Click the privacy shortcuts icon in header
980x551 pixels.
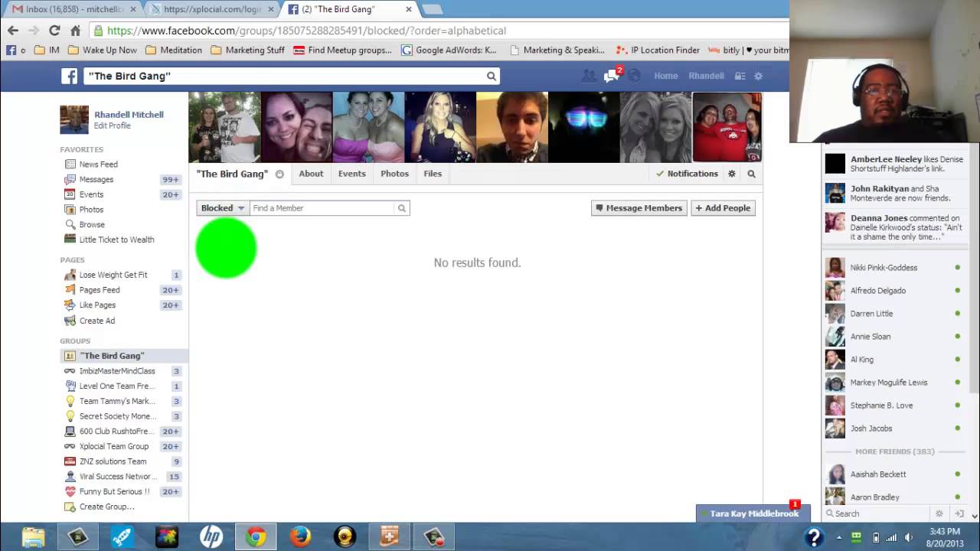(x=740, y=76)
